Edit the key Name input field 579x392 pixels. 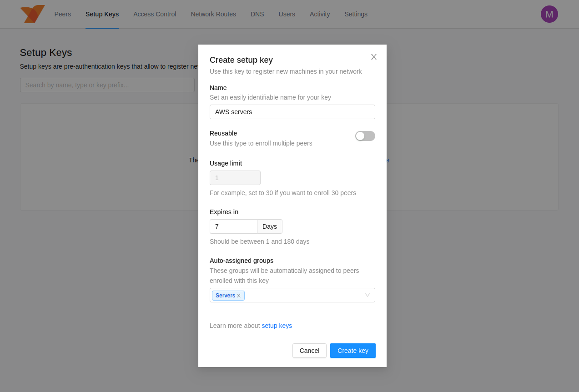tap(292, 112)
